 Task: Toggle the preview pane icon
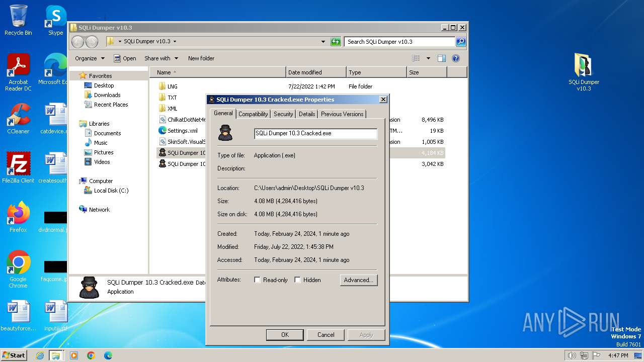441,58
